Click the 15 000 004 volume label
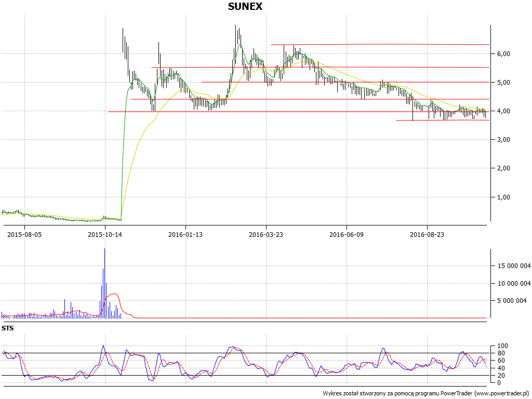The image size is (532, 399). click(514, 265)
